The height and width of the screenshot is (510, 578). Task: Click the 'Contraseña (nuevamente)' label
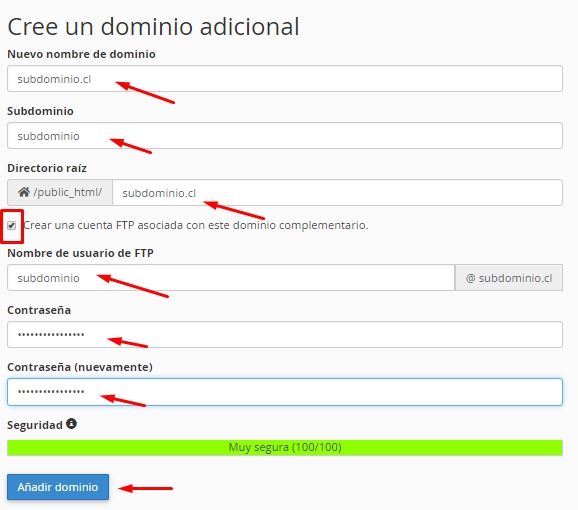tap(80, 367)
